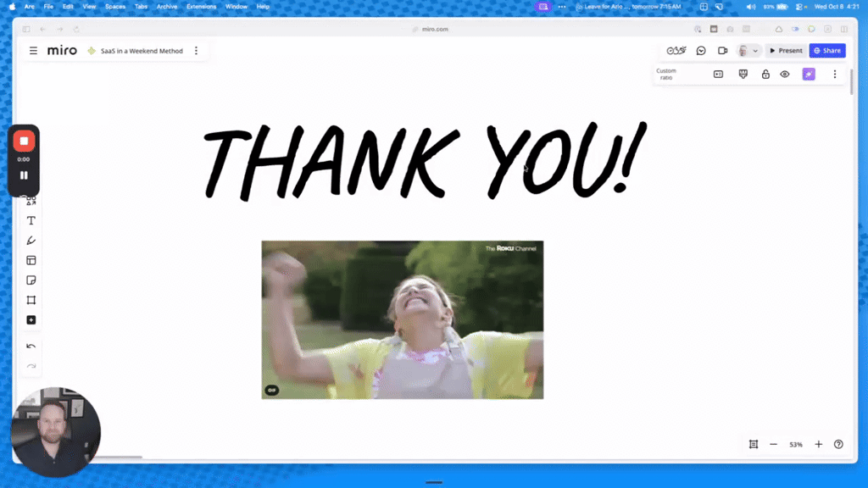Click the Present button
Image resolution: width=868 pixels, height=488 pixels.
coord(786,50)
